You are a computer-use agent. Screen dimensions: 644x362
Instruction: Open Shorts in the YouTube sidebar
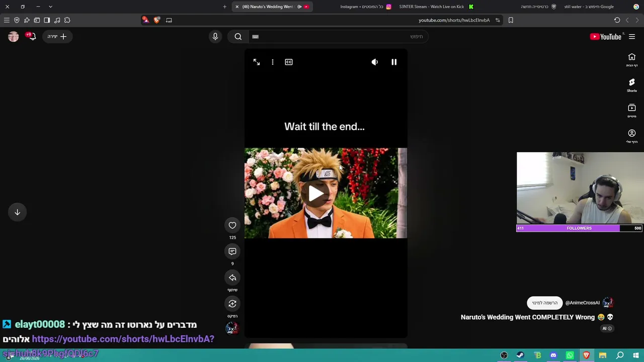click(x=632, y=85)
